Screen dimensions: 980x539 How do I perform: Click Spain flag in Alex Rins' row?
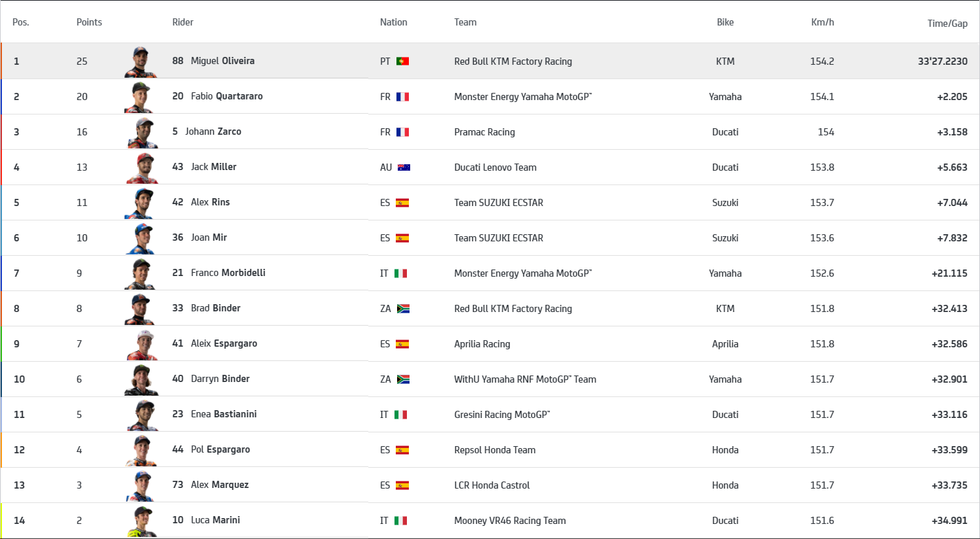[402, 203]
